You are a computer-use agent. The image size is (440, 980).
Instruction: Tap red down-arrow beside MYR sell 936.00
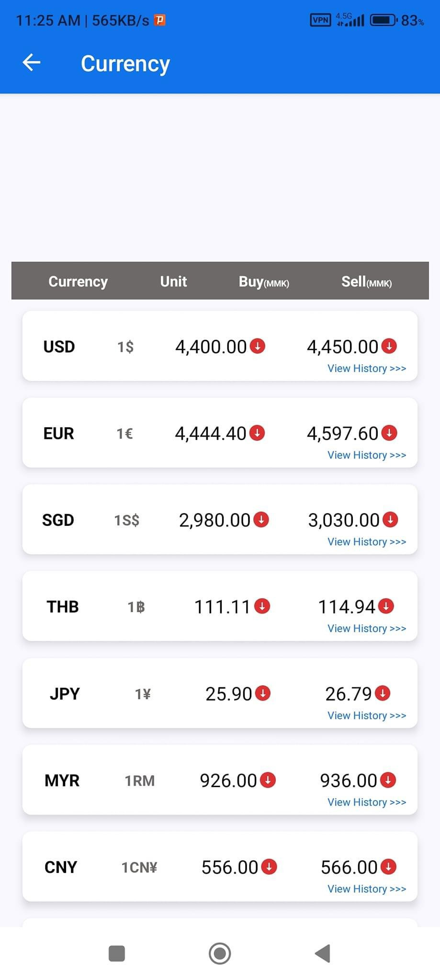pos(388,780)
